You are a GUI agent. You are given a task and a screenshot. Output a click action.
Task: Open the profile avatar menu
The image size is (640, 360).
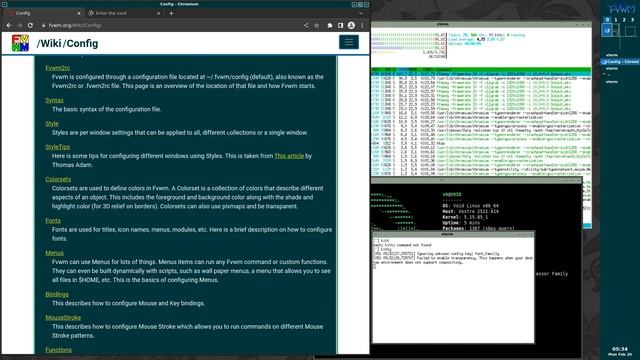point(351,25)
